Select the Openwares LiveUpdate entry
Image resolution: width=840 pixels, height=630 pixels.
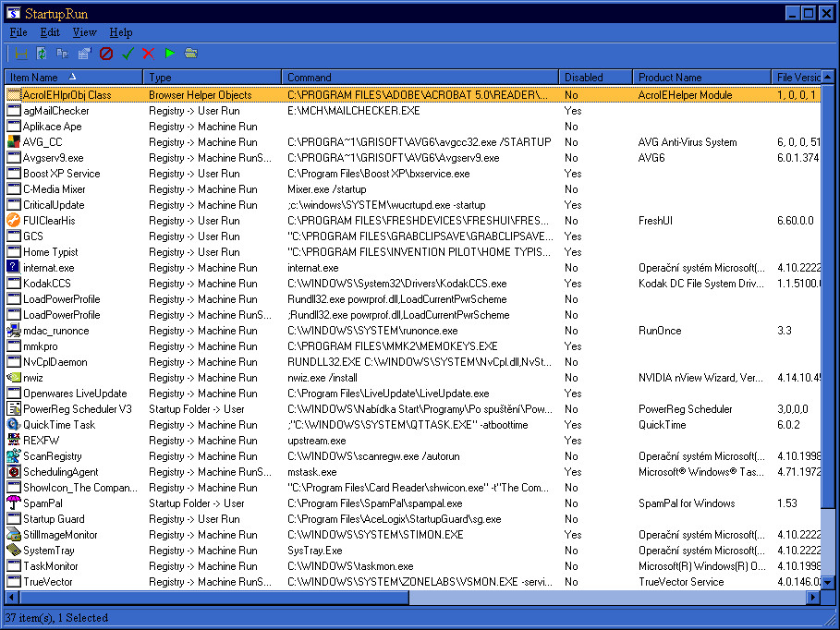click(x=75, y=394)
